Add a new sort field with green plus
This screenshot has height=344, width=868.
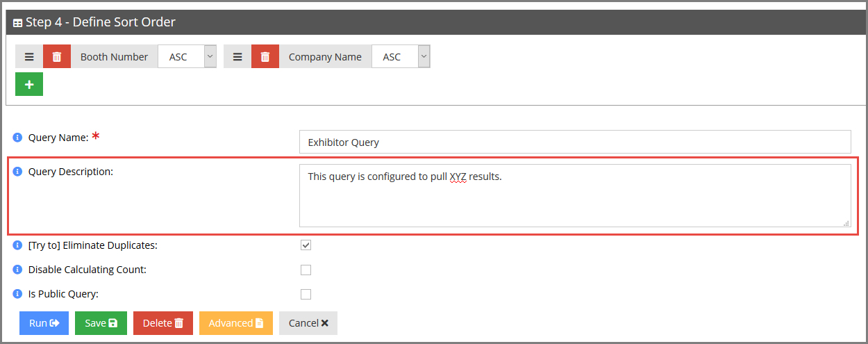click(x=29, y=84)
